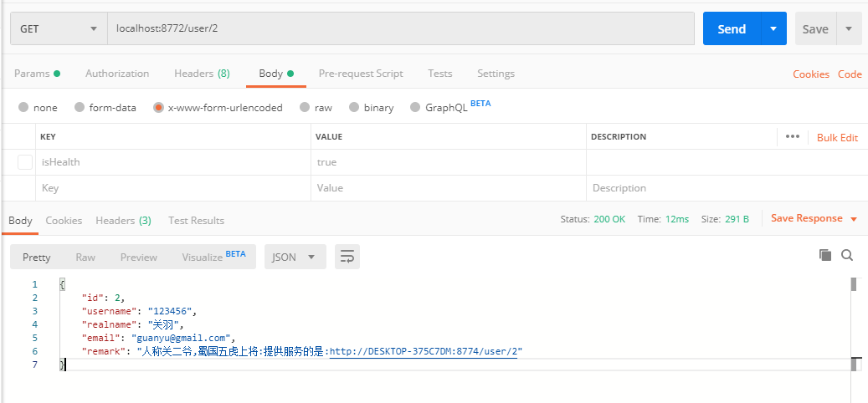Choose the form-data body type

click(80, 107)
